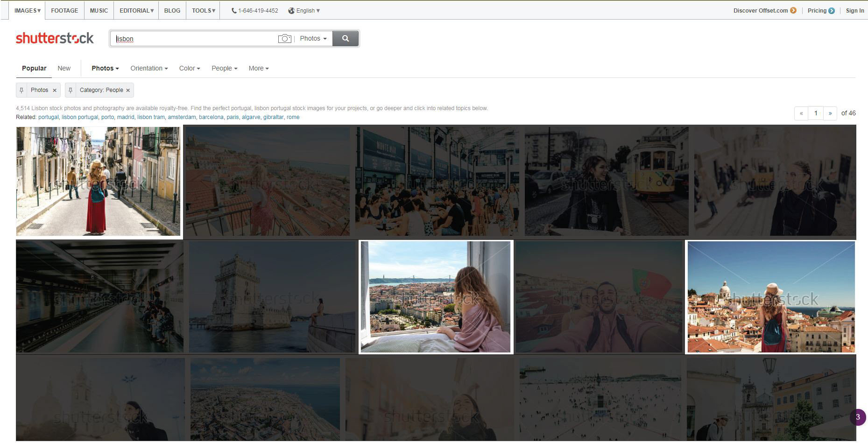Open photo of woman at window overlooking Lisbon
This screenshot has height=443, width=868.
tap(436, 297)
